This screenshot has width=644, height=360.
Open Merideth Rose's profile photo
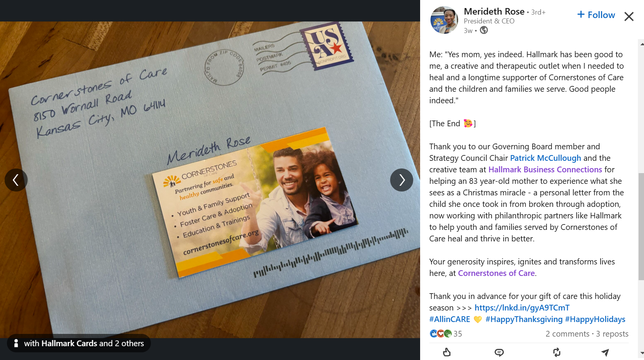tap(444, 20)
